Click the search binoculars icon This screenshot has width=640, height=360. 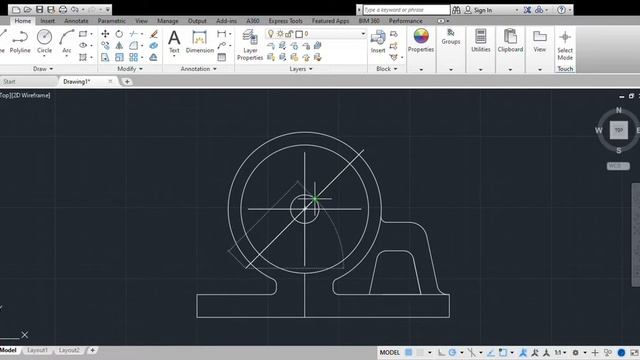click(456, 10)
